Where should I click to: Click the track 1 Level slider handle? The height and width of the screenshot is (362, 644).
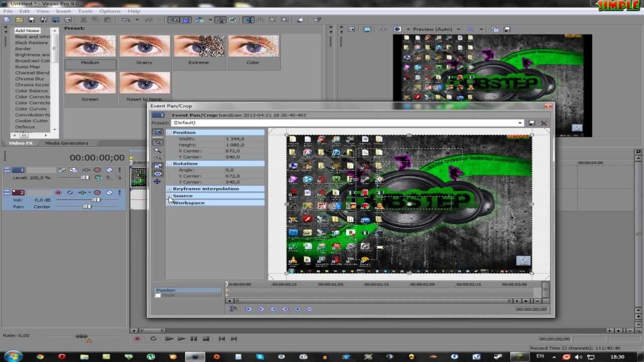[85, 177]
